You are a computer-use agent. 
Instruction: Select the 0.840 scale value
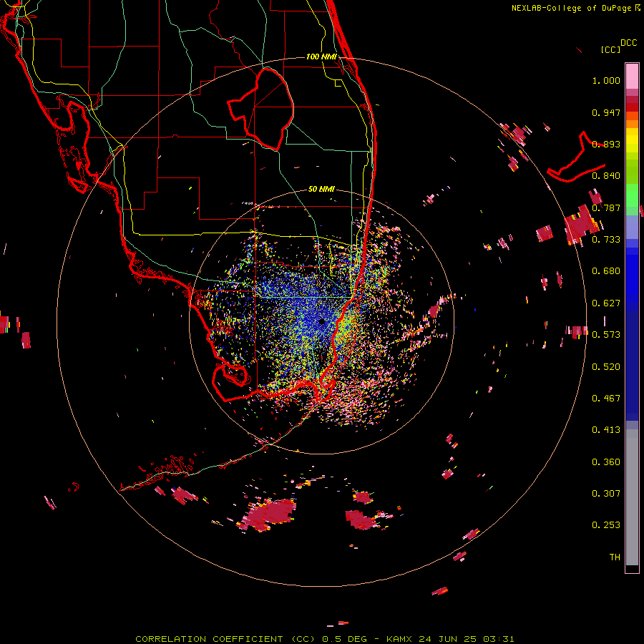(x=606, y=176)
